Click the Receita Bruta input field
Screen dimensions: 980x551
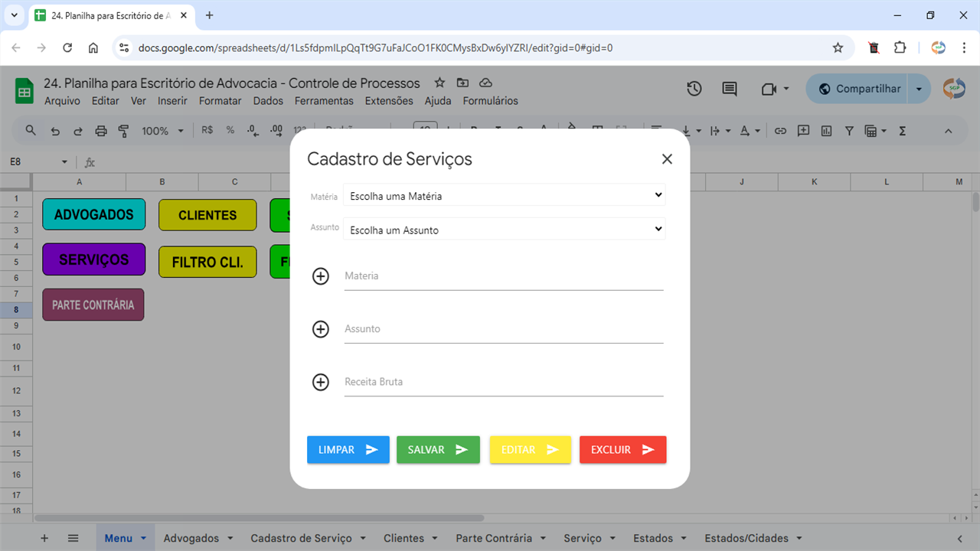pyautogui.click(x=503, y=382)
